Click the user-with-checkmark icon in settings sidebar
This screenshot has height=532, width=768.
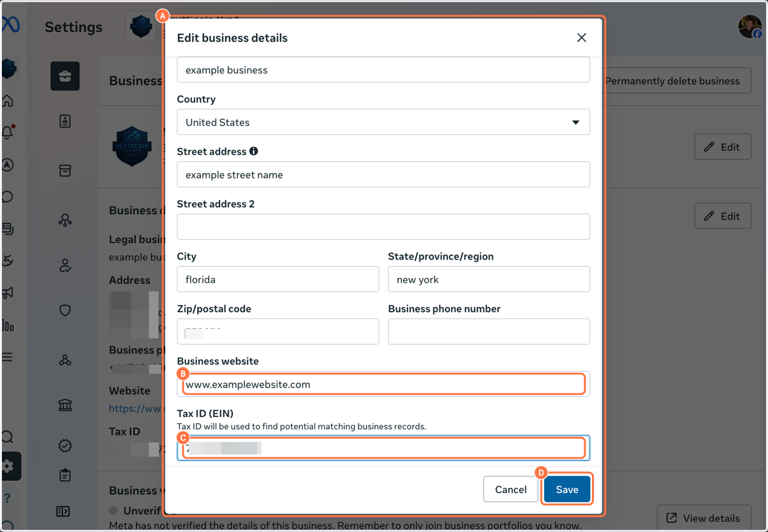[65, 265]
